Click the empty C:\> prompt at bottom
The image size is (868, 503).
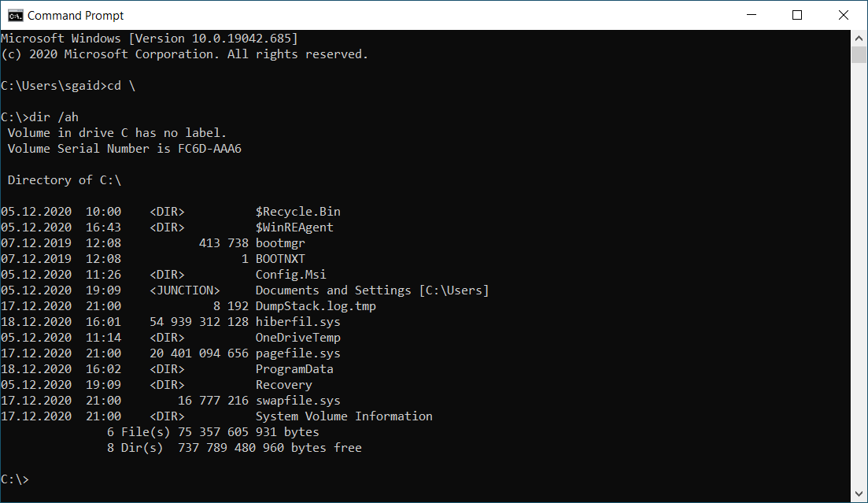(15, 479)
